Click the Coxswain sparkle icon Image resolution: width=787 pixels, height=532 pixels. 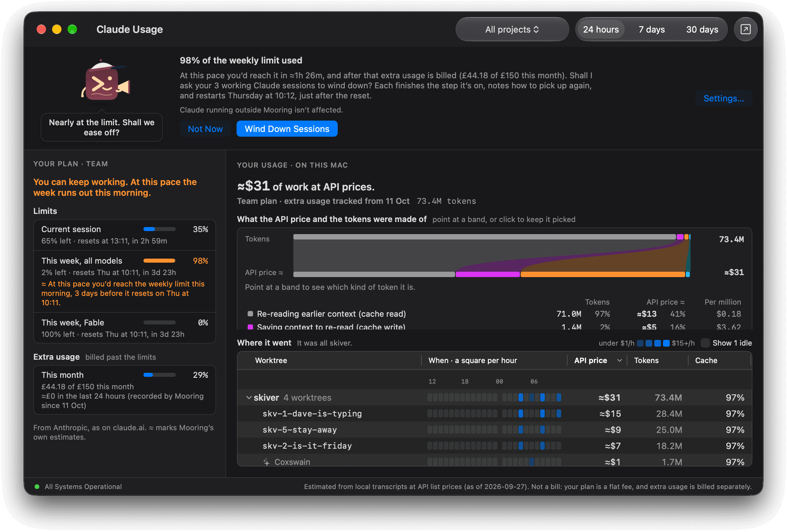click(266, 461)
